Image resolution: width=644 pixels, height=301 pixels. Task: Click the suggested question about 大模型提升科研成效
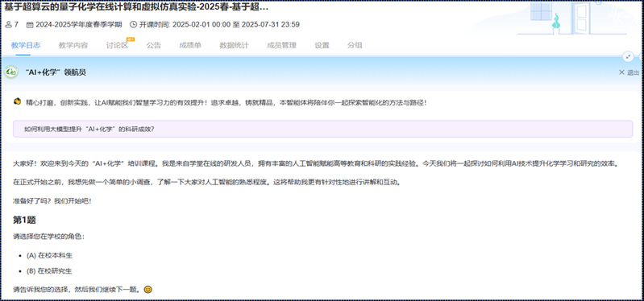(x=323, y=129)
